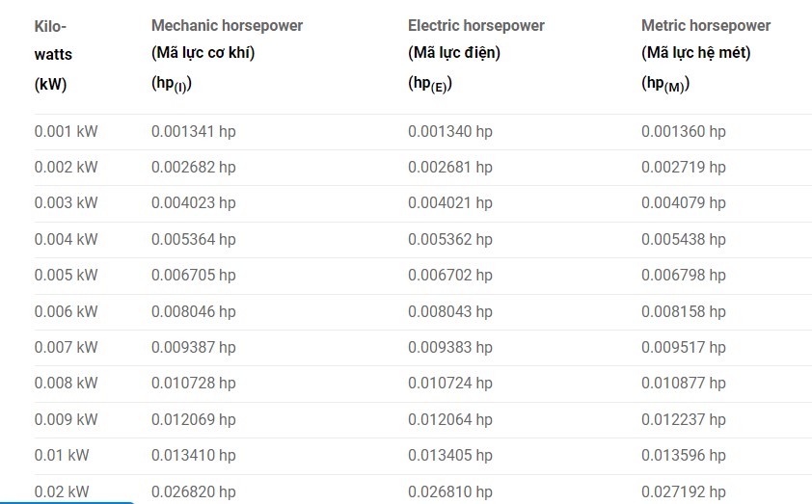
Task: Click the 0.008 kW row label
Action: tap(66, 383)
